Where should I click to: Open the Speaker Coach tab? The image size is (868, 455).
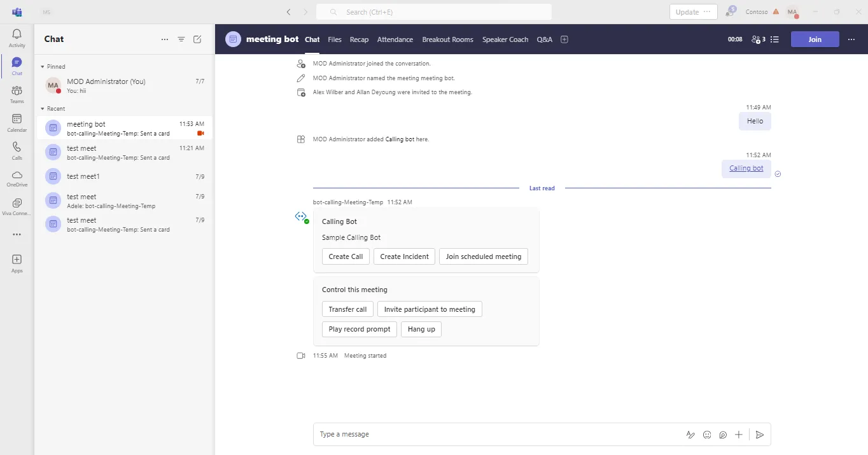point(505,39)
